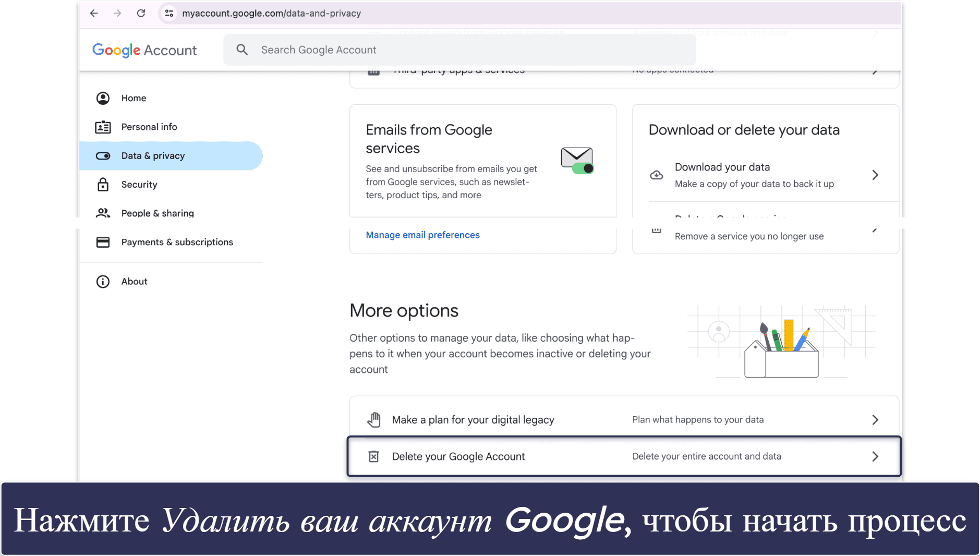
Task: Focus the Search Google Account field
Action: pos(459,50)
